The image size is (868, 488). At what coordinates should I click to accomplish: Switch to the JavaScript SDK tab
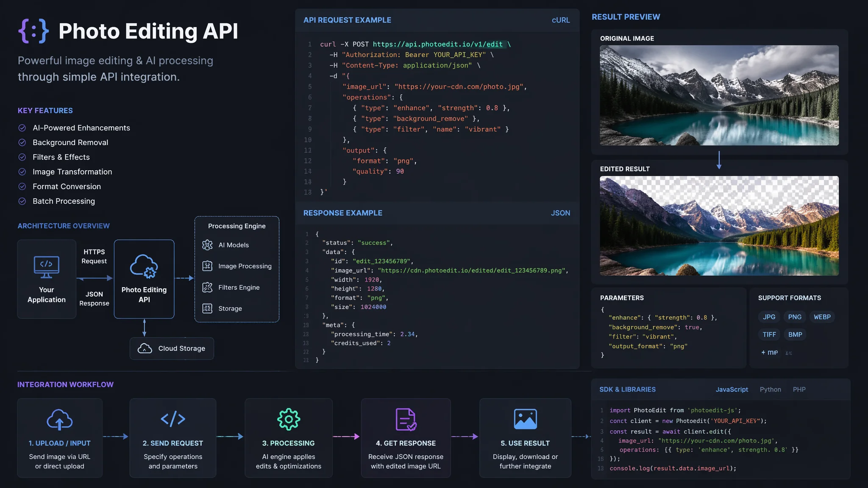(732, 389)
